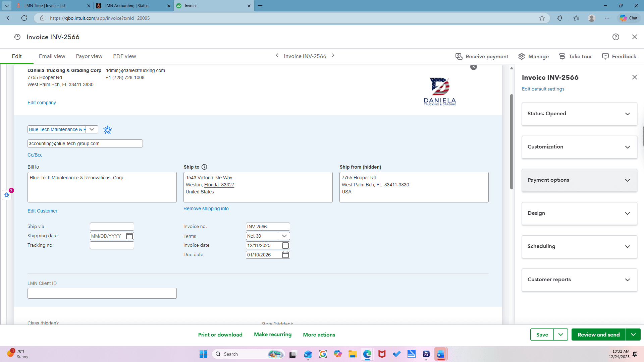Click Edit default settings link

pyautogui.click(x=543, y=89)
